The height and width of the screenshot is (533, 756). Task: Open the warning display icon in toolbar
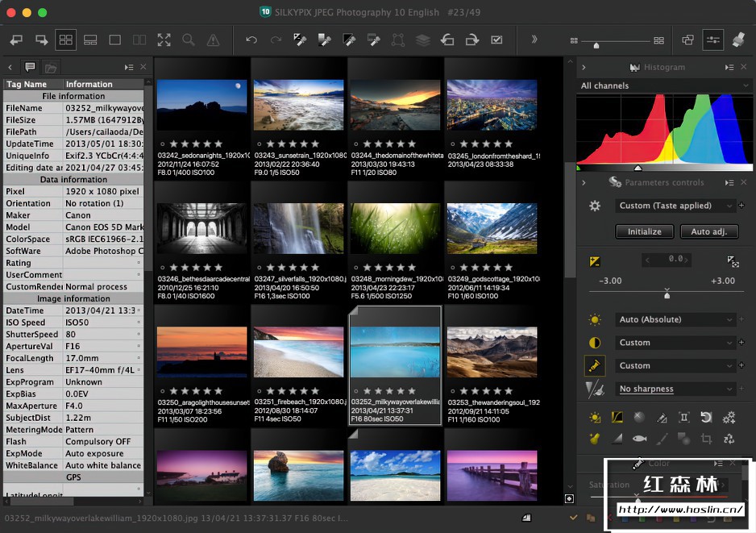[213, 40]
